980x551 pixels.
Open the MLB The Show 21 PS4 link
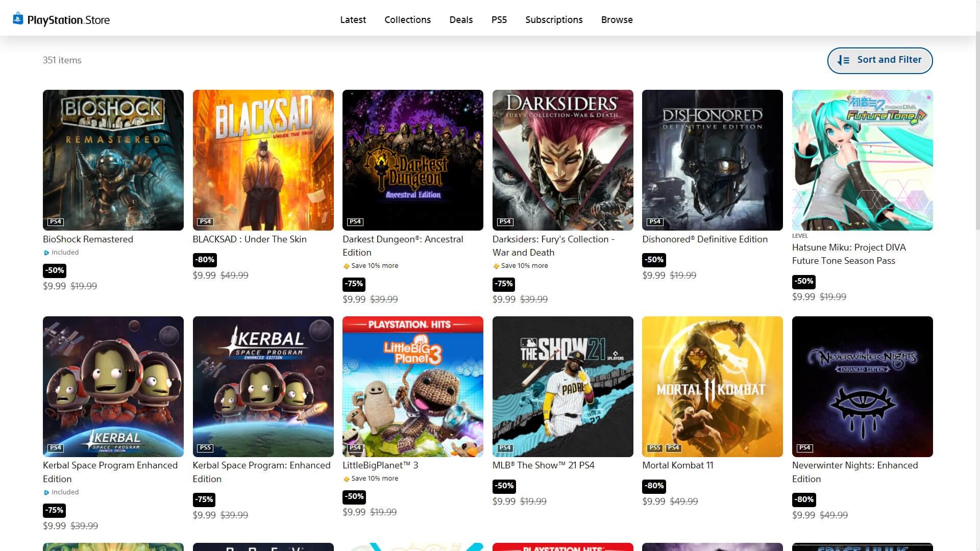(x=543, y=465)
